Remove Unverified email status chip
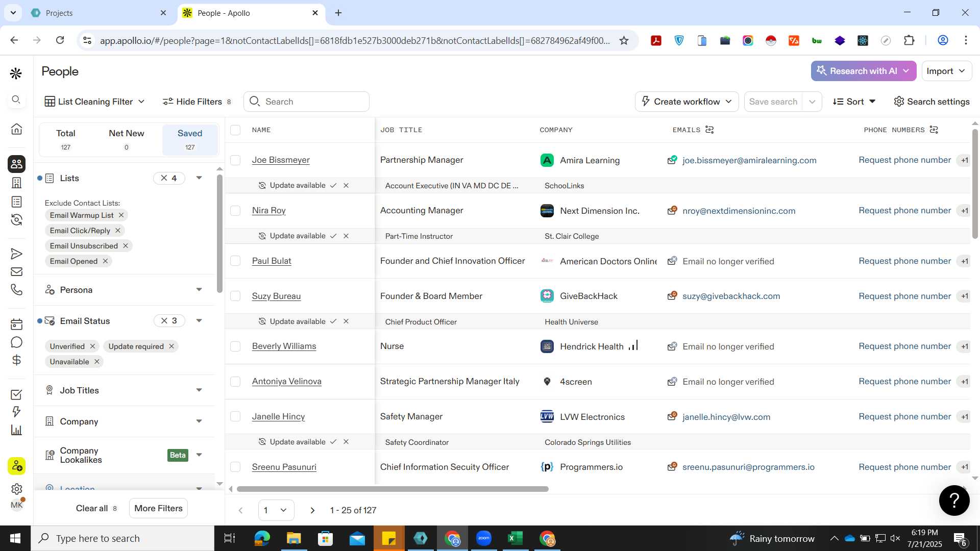The image size is (980, 551). click(x=92, y=346)
